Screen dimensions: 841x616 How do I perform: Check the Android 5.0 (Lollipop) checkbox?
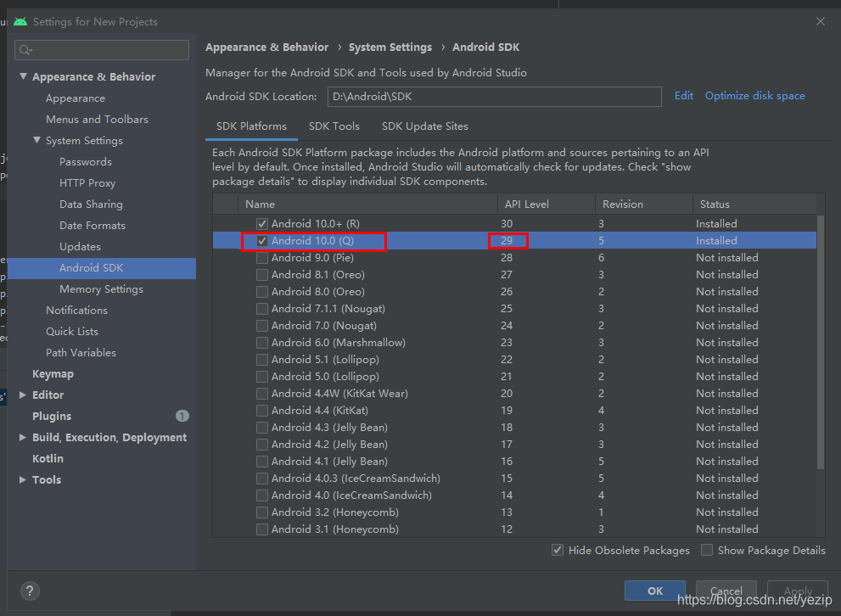click(261, 377)
